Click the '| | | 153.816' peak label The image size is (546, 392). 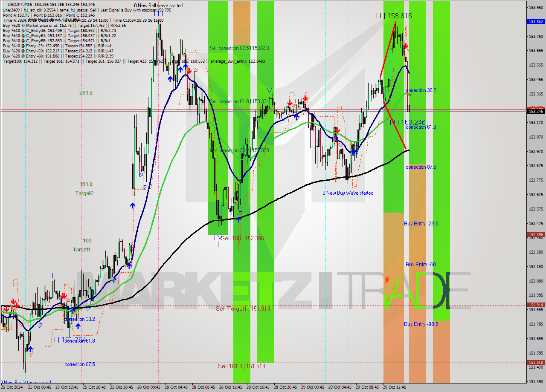click(394, 16)
